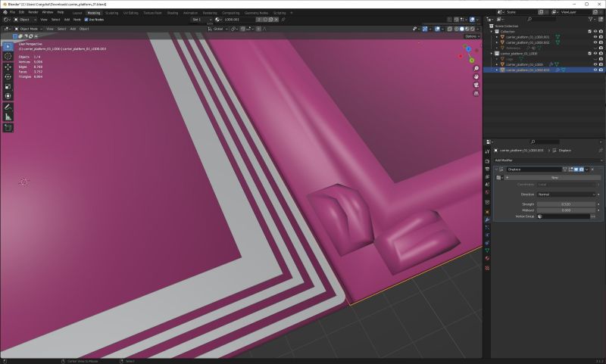Screen dimensions: 606x364
Task: Open the Output properties tab
Action: coord(487,169)
